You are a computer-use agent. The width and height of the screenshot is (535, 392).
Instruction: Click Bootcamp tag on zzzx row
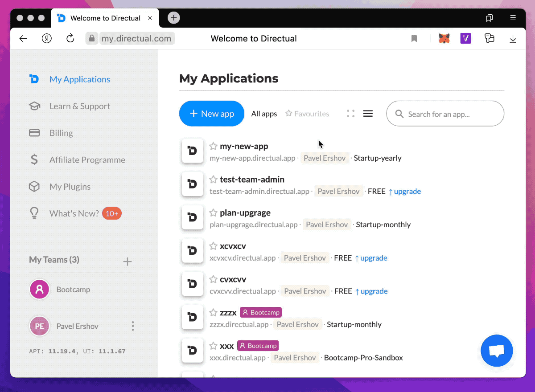click(261, 312)
